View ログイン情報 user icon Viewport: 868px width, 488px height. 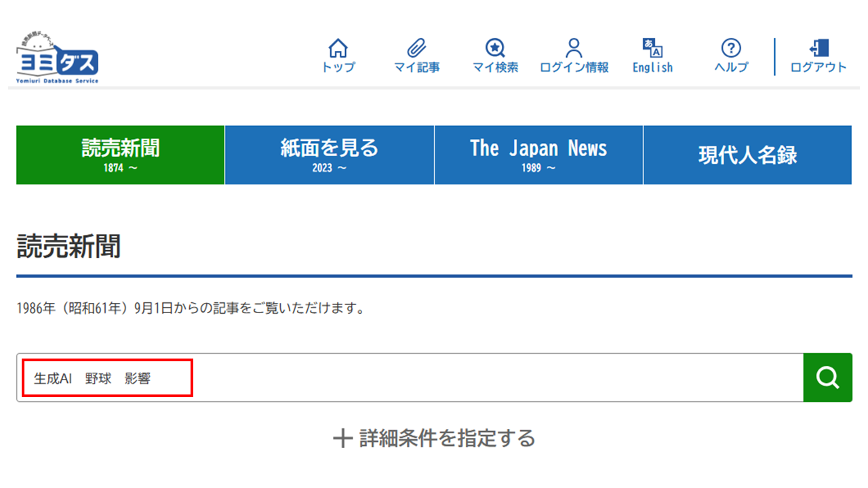point(574,48)
